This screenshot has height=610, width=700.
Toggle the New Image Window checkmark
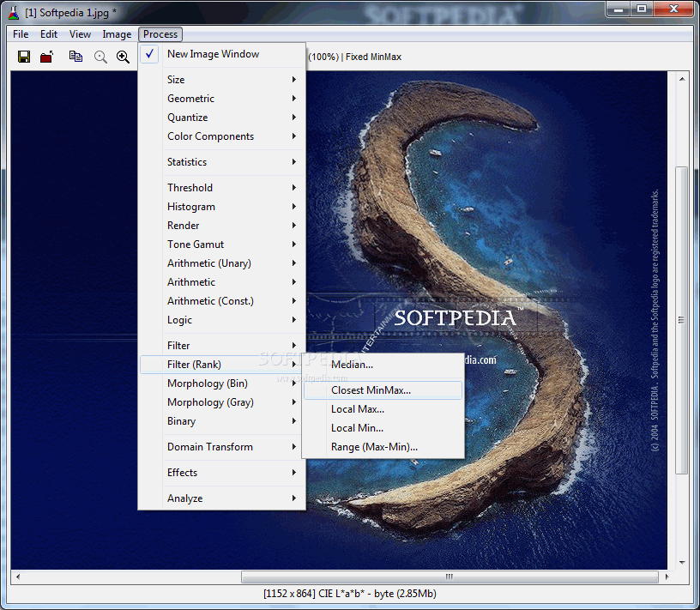coord(149,54)
